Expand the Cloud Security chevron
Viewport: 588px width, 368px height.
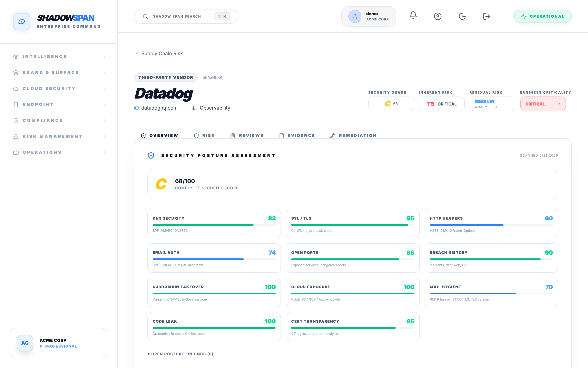pos(105,89)
